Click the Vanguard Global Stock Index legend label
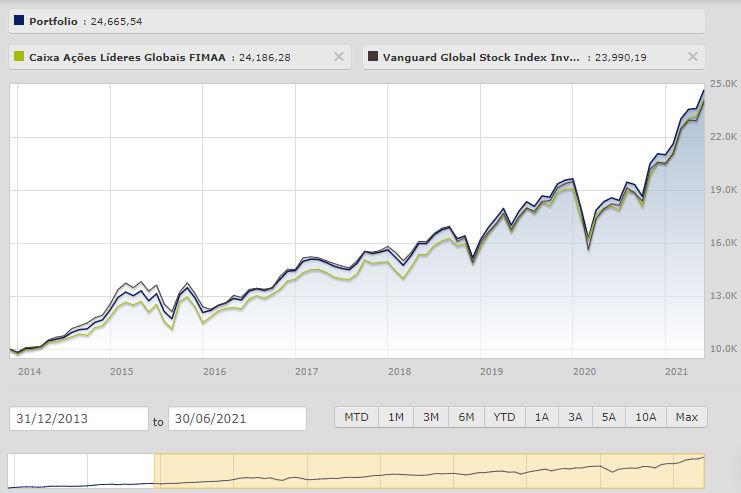Image resolution: width=741 pixels, height=493 pixels. pos(481,57)
